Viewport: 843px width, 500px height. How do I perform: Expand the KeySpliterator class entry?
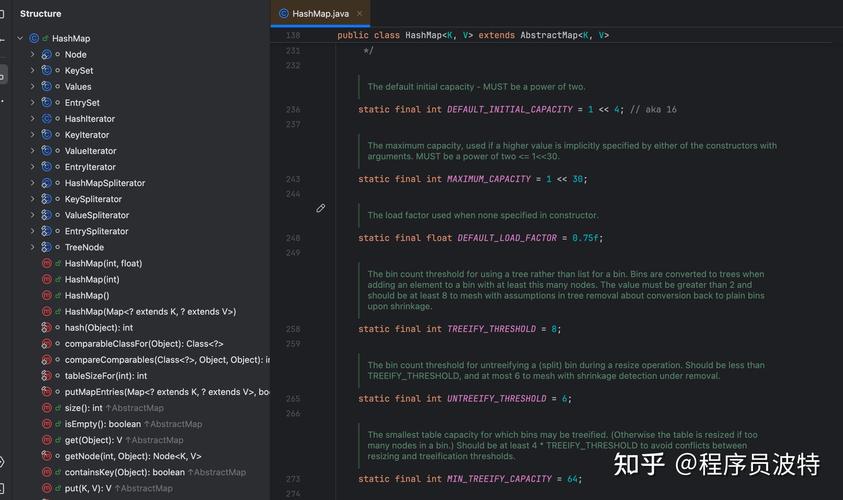coord(32,199)
